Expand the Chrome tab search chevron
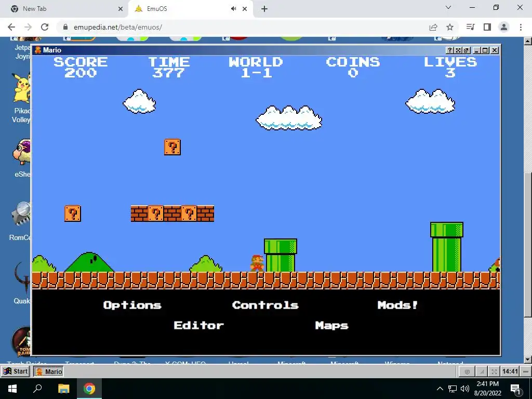The height and width of the screenshot is (399, 532). [448, 7]
